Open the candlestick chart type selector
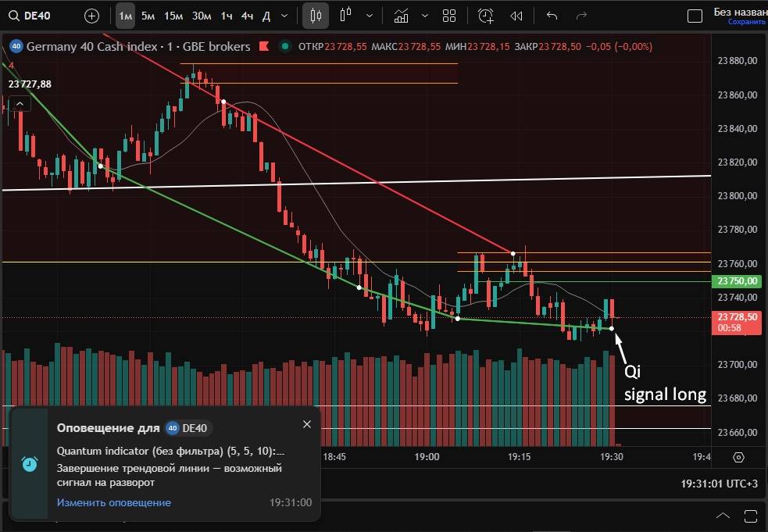The image size is (768, 532). [316, 16]
